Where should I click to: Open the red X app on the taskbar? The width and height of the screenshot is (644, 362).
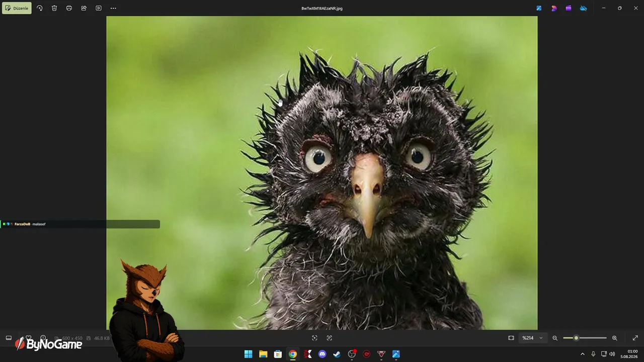click(307, 354)
